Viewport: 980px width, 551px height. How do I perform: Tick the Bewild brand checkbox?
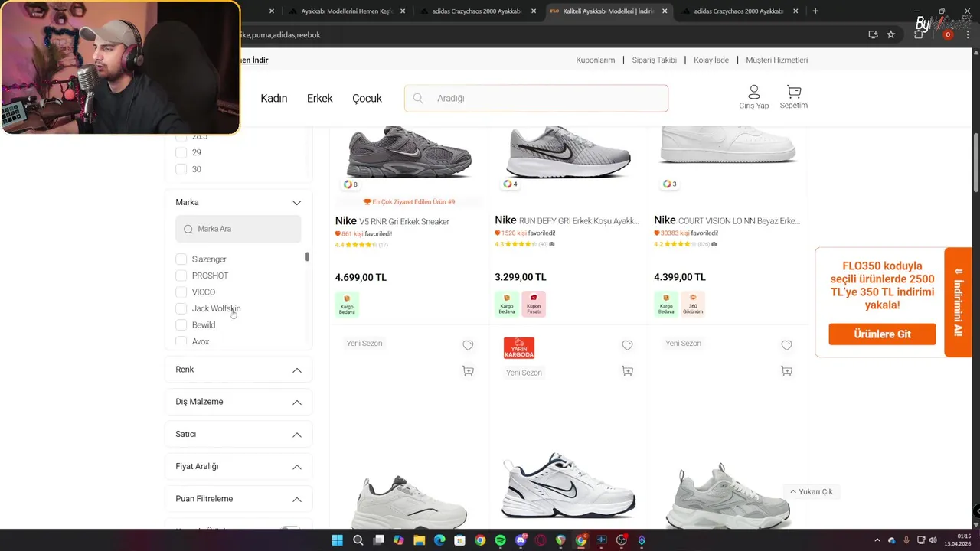point(181,325)
